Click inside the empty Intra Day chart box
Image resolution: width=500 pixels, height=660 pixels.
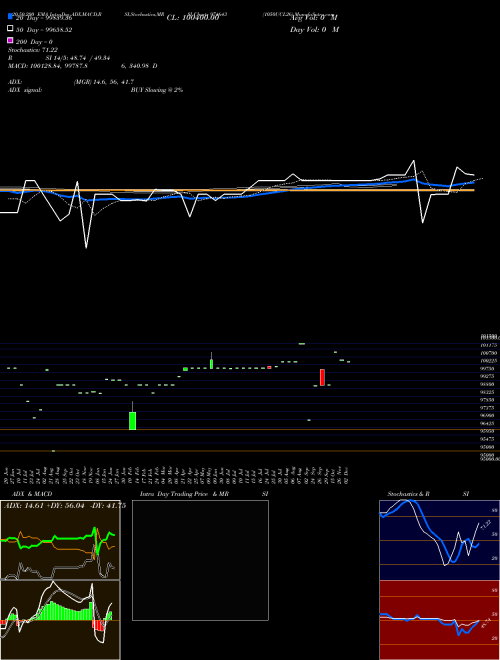tap(200, 560)
